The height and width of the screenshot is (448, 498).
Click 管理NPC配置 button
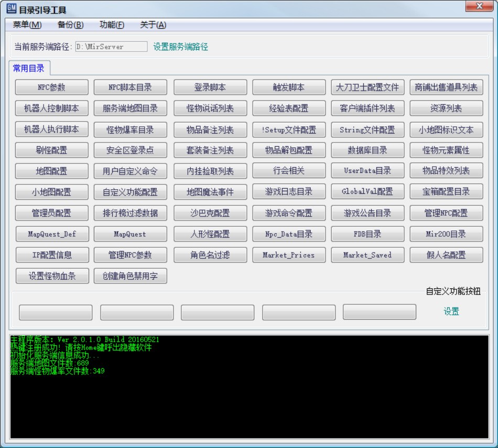click(x=446, y=213)
